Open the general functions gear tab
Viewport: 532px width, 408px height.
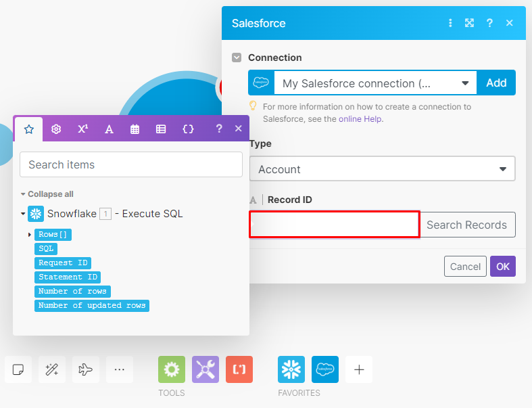(56, 129)
